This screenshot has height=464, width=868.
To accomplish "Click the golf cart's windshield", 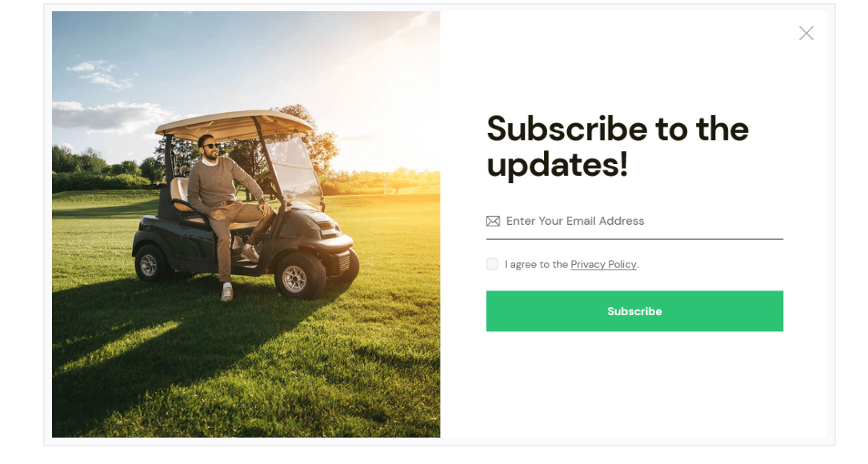I will [x=294, y=169].
